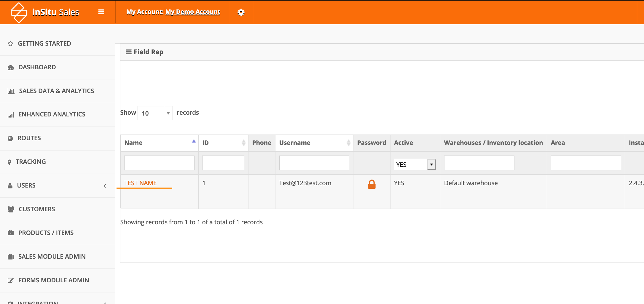Open the Show records count dropdown
This screenshot has height=304, width=644.
pos(155,113)
